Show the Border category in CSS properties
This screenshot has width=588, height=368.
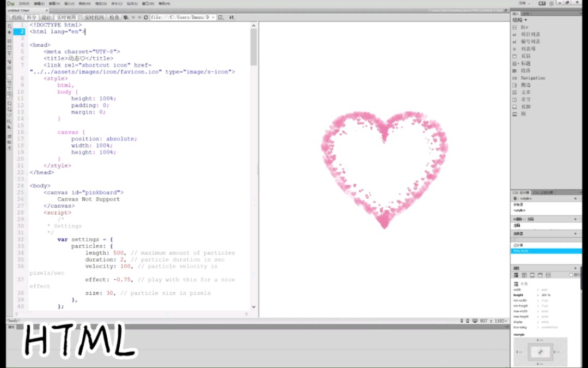[x=532, y=275]
